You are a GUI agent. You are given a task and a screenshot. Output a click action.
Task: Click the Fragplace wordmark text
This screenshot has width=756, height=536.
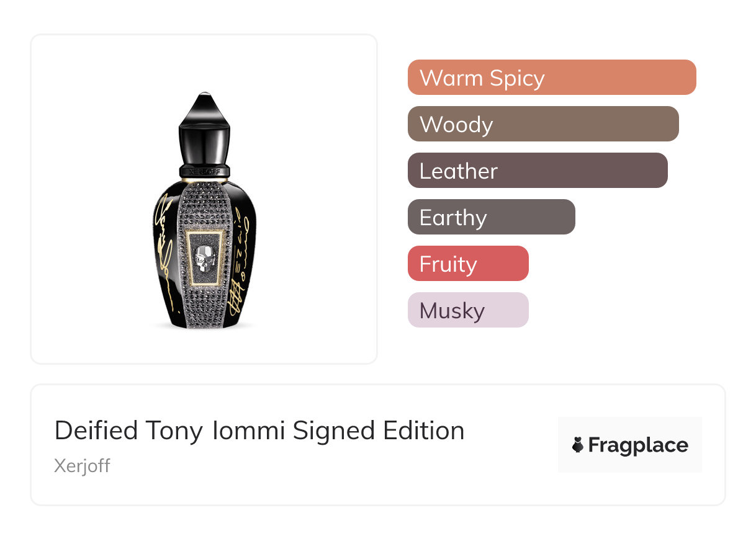pos(638,445)
